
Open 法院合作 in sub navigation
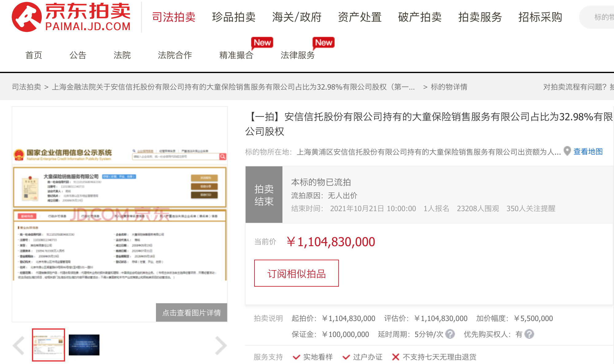pos(175,55)
